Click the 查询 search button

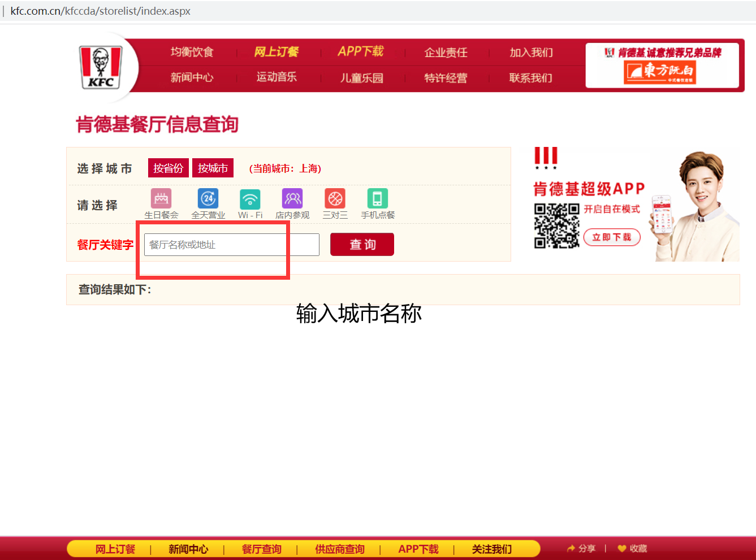pyautogui.click(x=362, y=244)
